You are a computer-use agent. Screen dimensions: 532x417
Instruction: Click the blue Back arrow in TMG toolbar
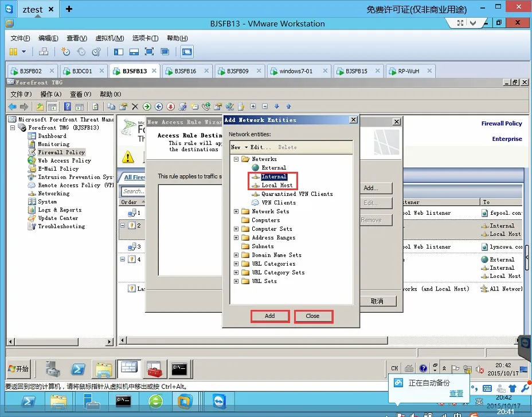pyautogui.click(x=12, y=107)
